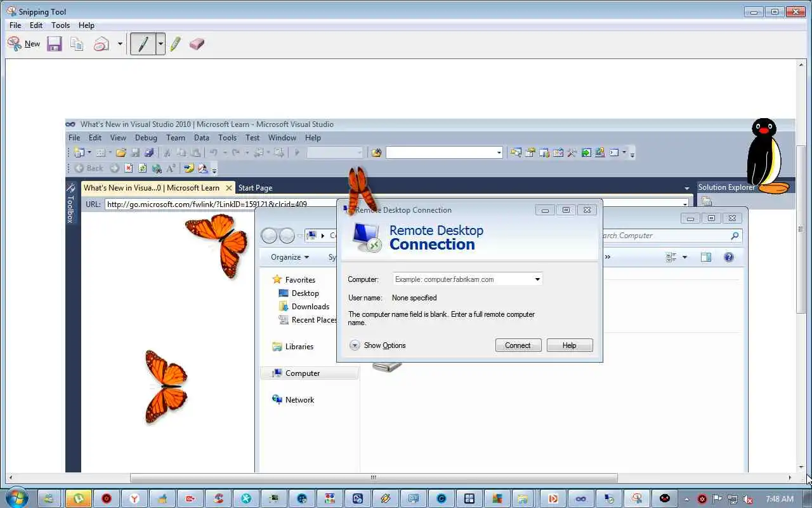Open the Send Snip dropdown arrow
812x508 pixels.
(x=120, y=44)
